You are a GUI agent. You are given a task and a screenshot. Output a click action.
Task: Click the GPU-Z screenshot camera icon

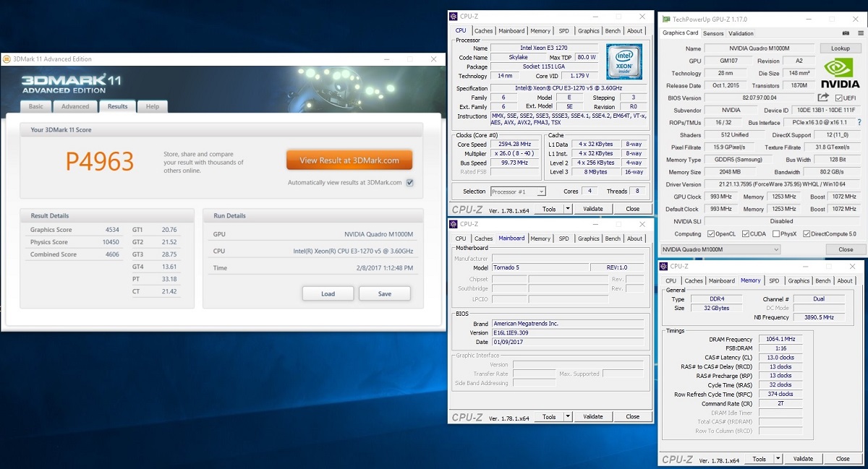[846, 33]
